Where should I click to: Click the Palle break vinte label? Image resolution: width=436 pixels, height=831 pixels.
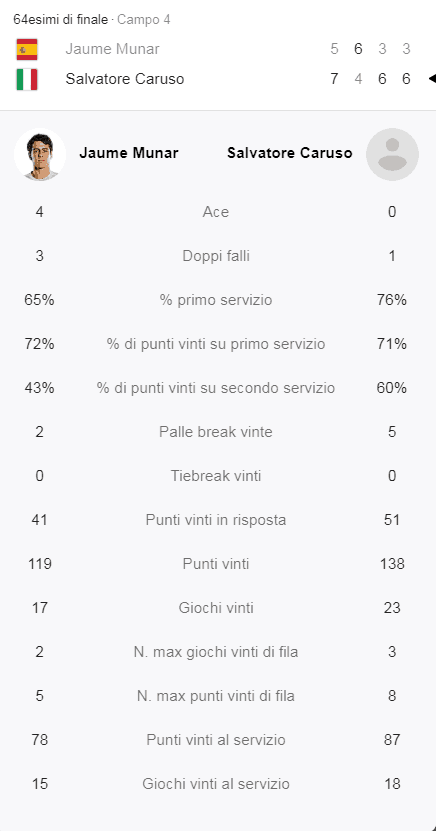[x=216, y=432]
